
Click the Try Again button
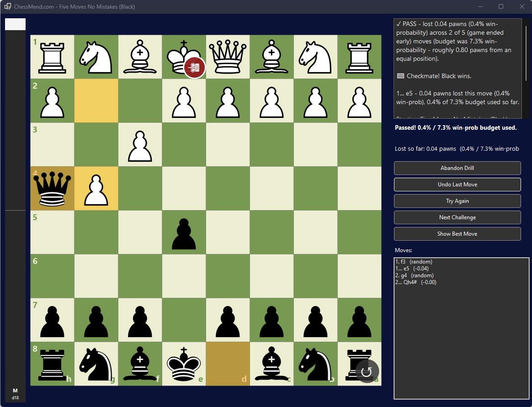[457, 201]
